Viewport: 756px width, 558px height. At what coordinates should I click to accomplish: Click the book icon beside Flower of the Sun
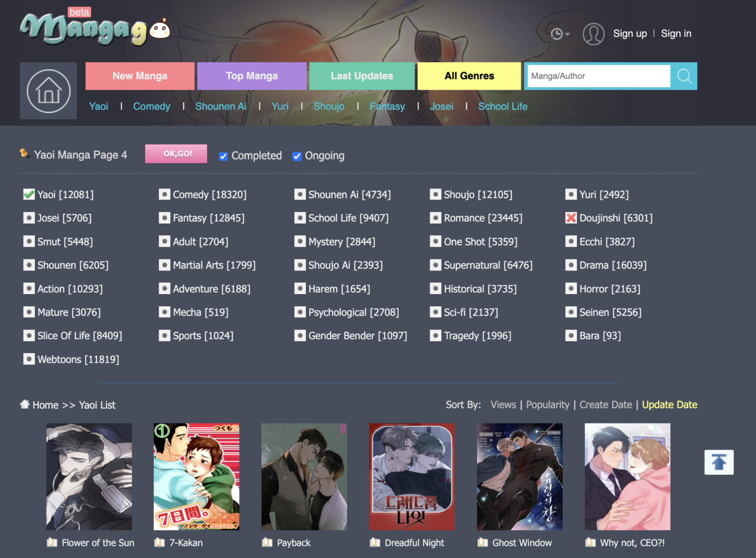point(52,542)
